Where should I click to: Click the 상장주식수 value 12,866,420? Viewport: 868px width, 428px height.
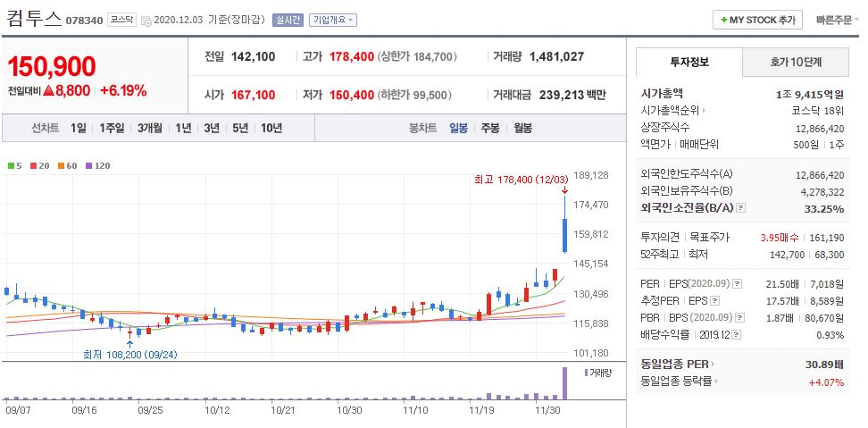[x=820, y=128]
